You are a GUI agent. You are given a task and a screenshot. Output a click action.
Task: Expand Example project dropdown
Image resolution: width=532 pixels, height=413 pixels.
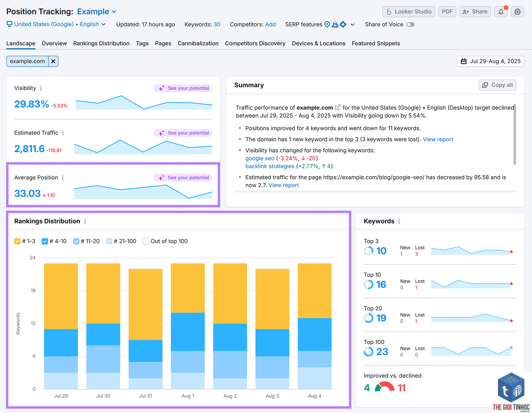point(97,12)
